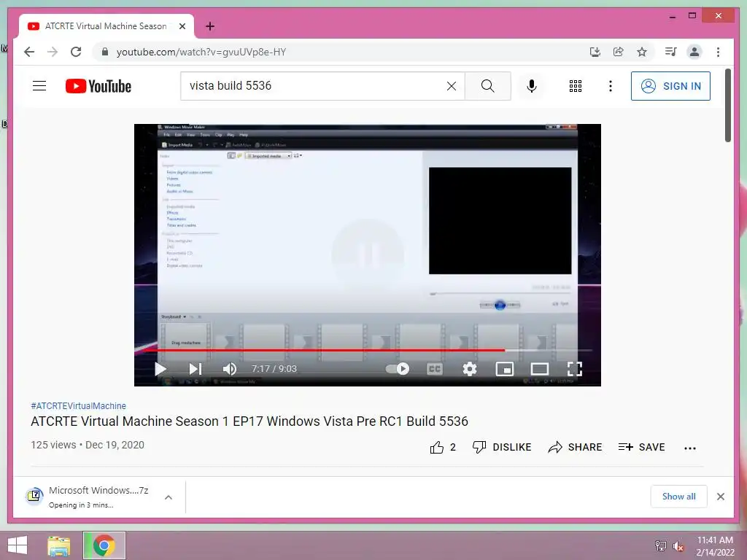
Task: Go back in Chrome
Action: pyautogui.click(x=29, y=52)
